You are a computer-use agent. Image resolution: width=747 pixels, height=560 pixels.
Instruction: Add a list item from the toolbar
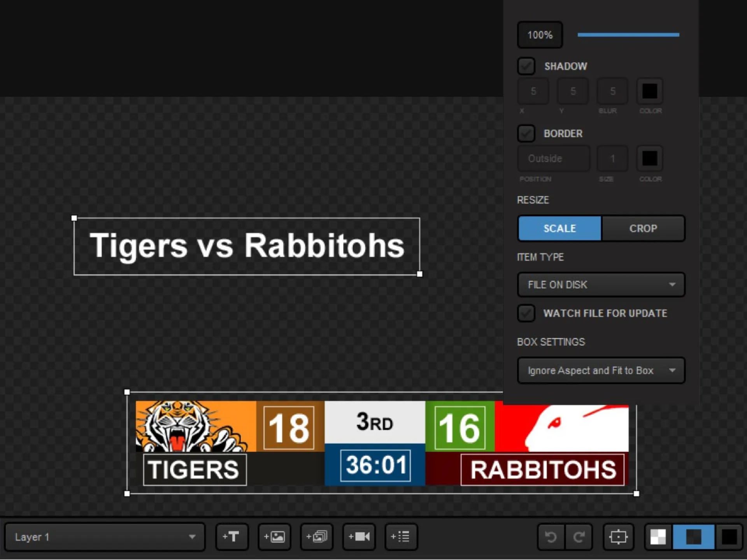point(401,537)
